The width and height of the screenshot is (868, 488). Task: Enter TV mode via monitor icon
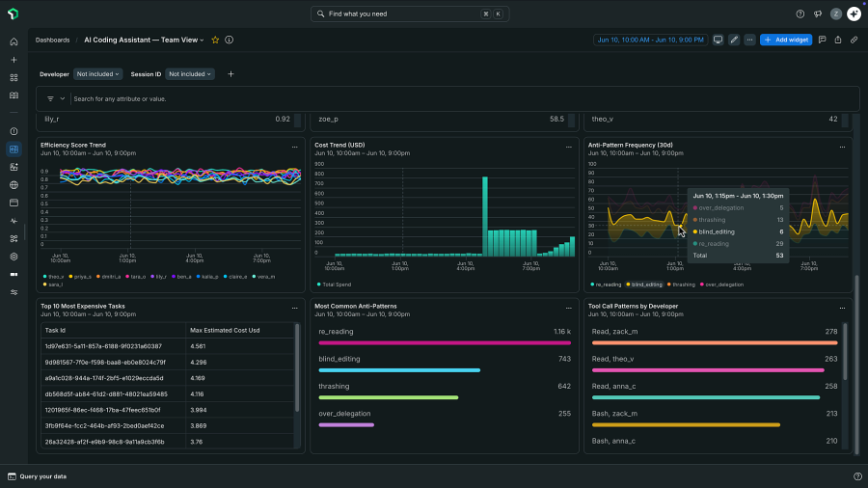coord(718,40)
